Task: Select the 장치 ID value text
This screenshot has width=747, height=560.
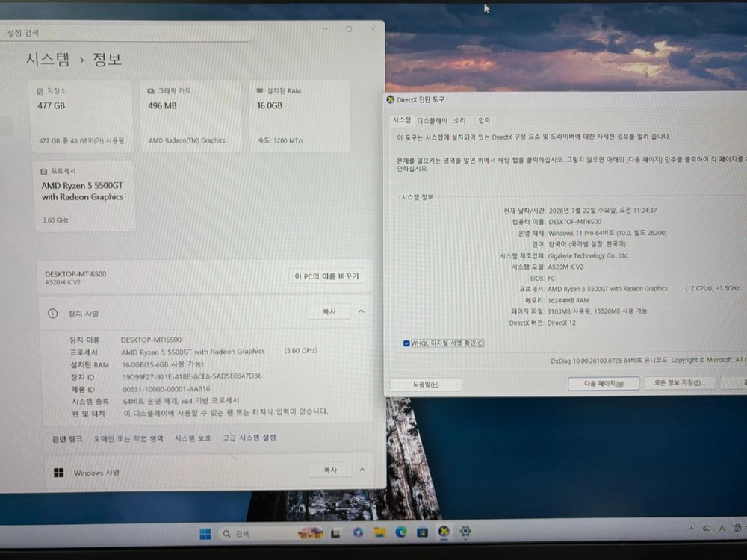Action: [192, 376]
